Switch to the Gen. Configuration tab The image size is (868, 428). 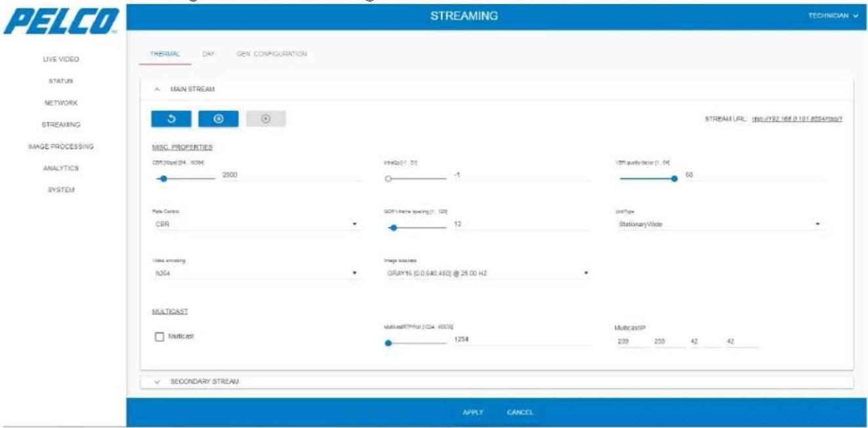(x=272, y=54)
